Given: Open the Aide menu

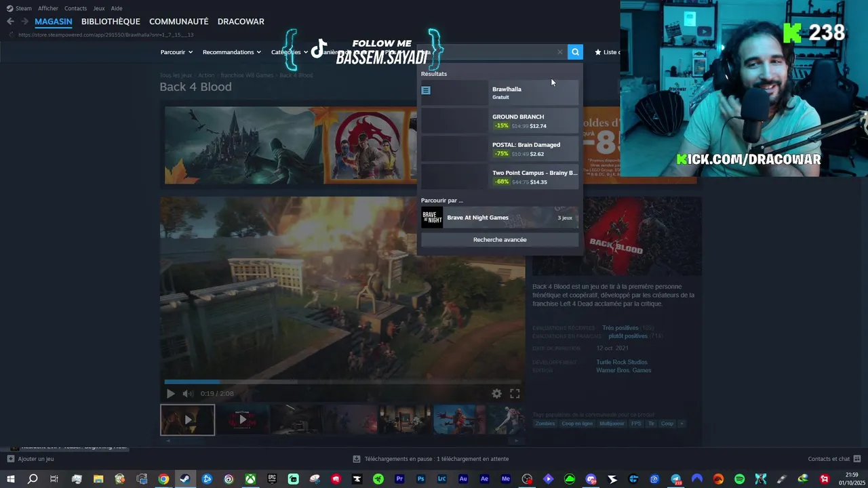Looking at the screenshot, I should pyautogui.click(x=117, y=8).
